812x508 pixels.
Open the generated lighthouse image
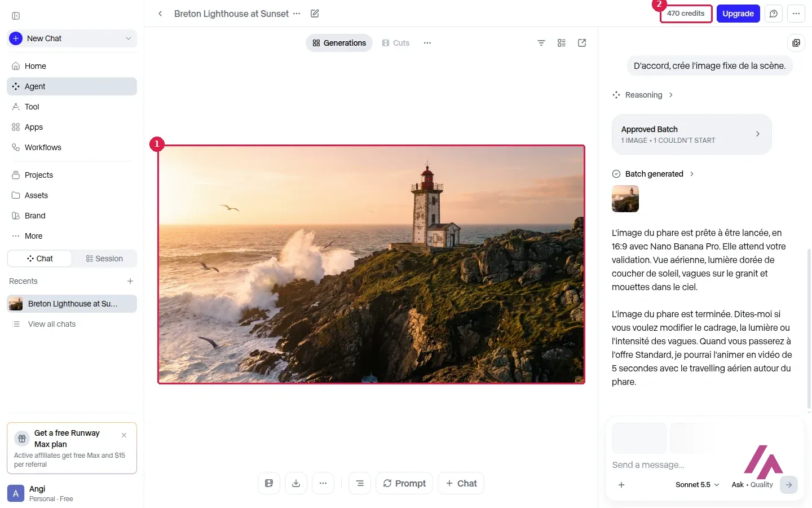pos(371,264)
